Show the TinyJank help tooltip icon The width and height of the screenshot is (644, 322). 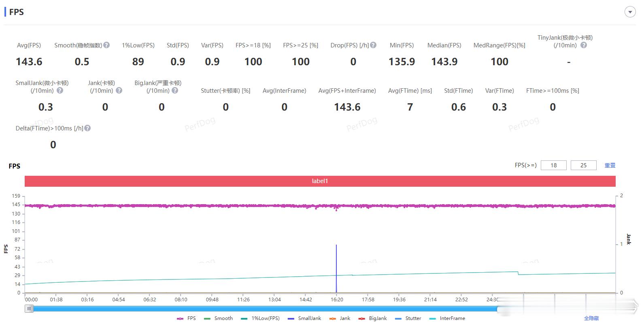(584, 45)
